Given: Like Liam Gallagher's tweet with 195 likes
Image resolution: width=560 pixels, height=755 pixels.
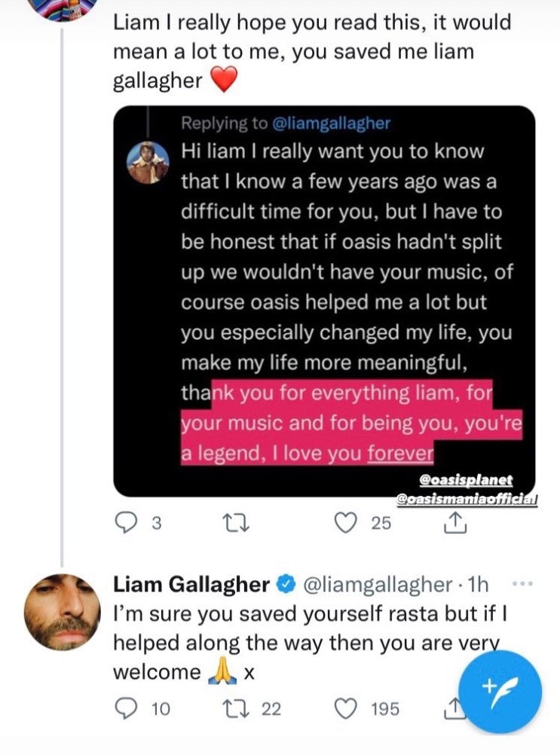Looking at the screenshot, I should coord(344,708).
